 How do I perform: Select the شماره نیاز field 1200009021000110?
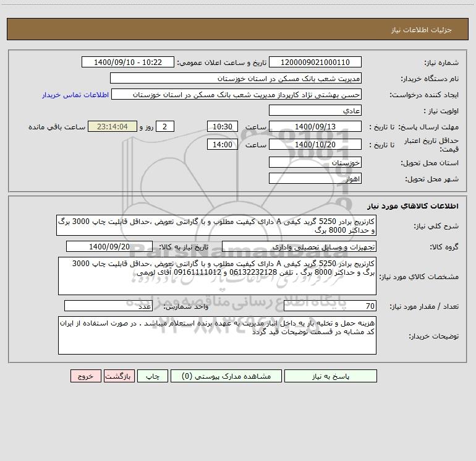coord(315,62)
